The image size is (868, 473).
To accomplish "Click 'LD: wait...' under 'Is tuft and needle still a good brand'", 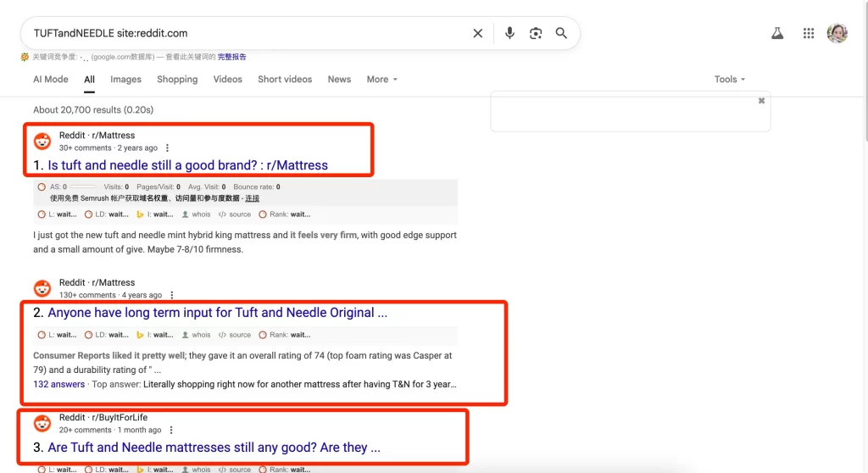I will (106, 214).
